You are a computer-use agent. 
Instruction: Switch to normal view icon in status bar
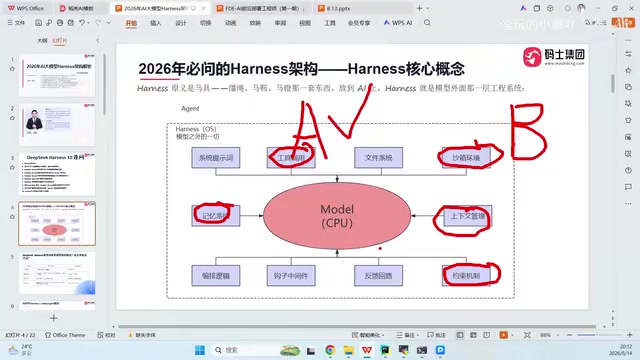(x=460, y=335)
